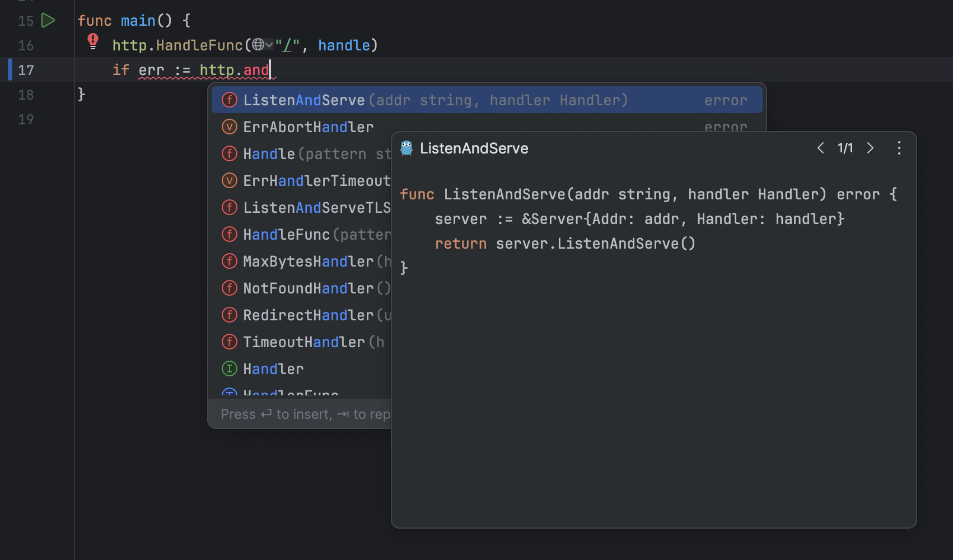Click the function icon next to TimeoutHandler
The image size is (953, 560).
click(229, 342)
